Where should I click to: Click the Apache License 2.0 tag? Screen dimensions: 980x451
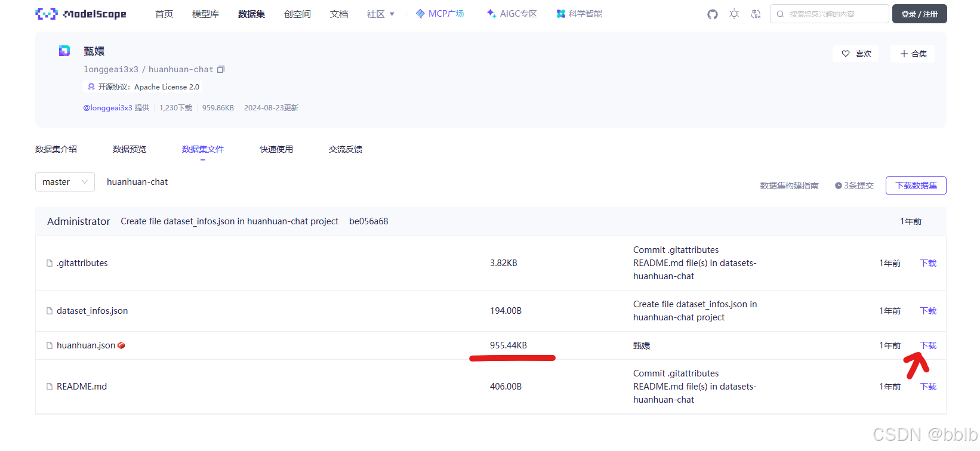[143, 87]
